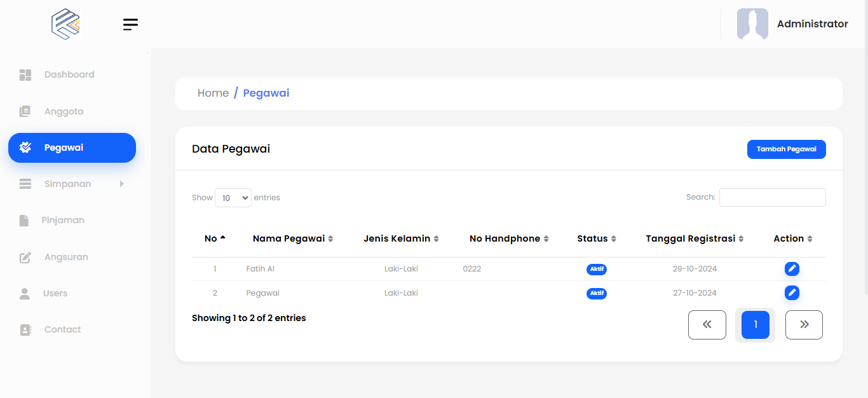Open the Contact sidebar item
868x398 pixels.
(62, 329)
